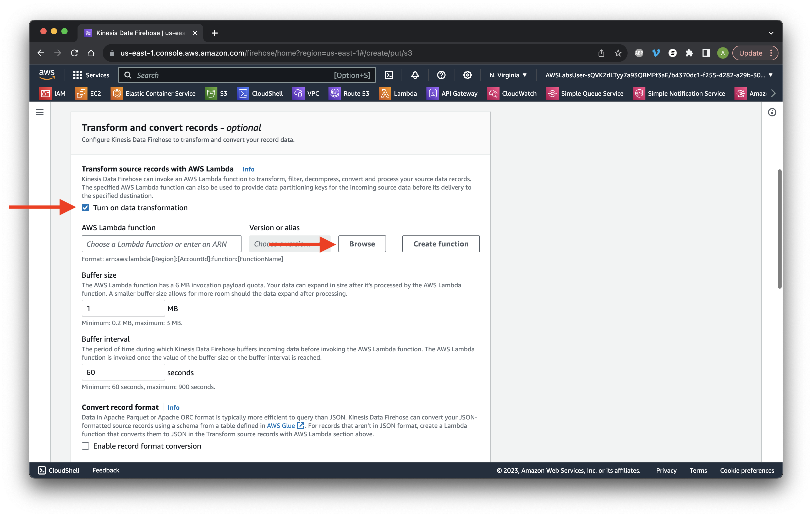The height and width of the screenshot is (517, 812).
Task: Open CloudShell from the footer
Action: pyautogui.click(x=59, y=470)
